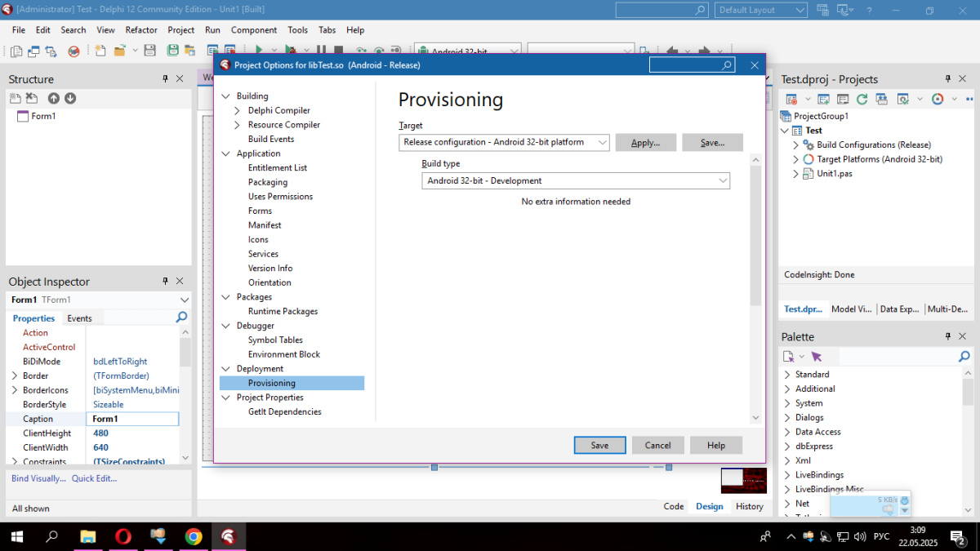The image size is (980, 551).
Task: Click the Toggle Form/Unit icon in main toolbar
Action: [51, 51]
